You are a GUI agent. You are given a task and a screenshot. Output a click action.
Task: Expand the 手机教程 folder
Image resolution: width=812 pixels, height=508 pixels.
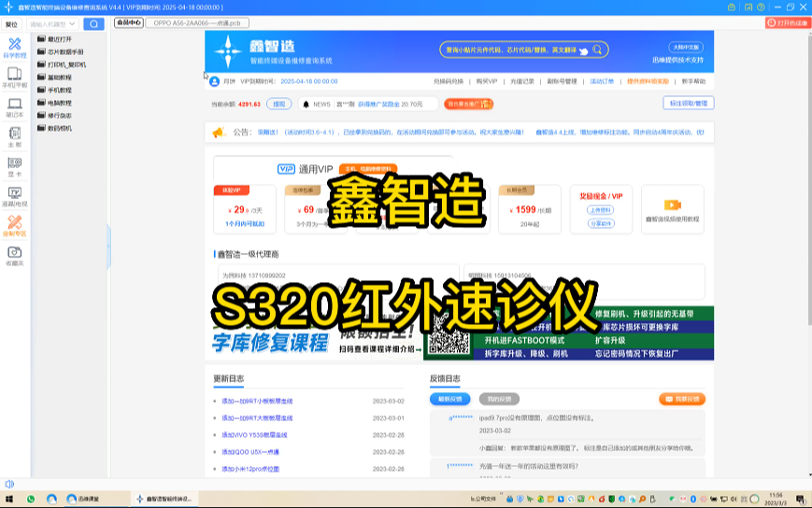point(60,91)
